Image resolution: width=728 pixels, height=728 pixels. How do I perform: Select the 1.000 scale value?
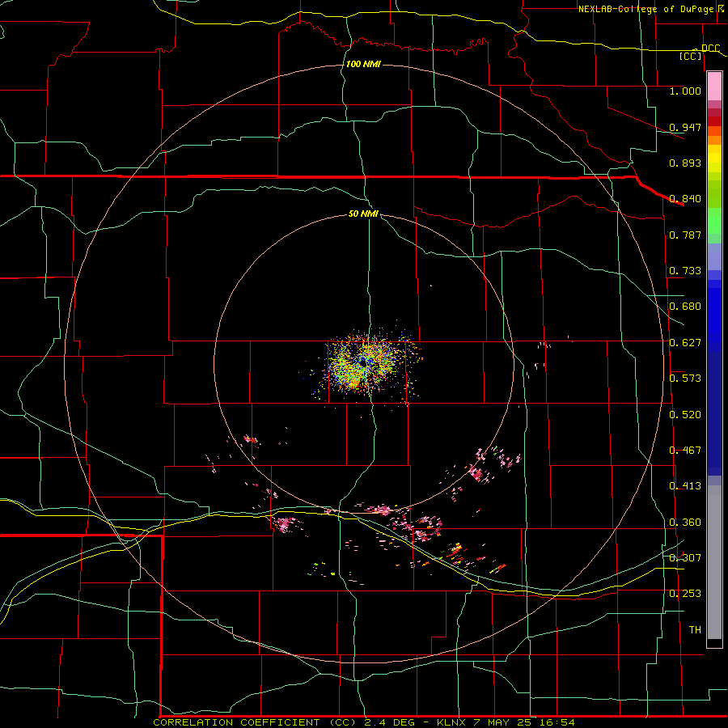685,91
